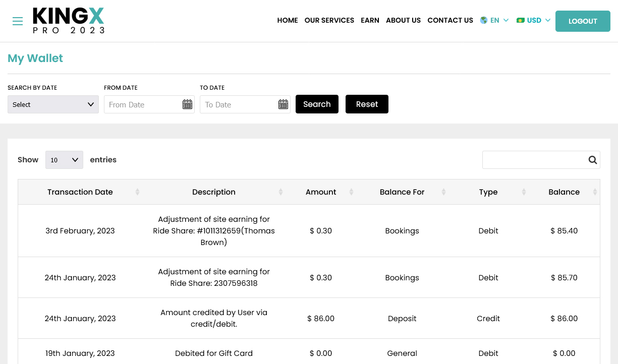
Task: Select the 3rd February, 2023 date cell
Action: click(x=80, y=231)
